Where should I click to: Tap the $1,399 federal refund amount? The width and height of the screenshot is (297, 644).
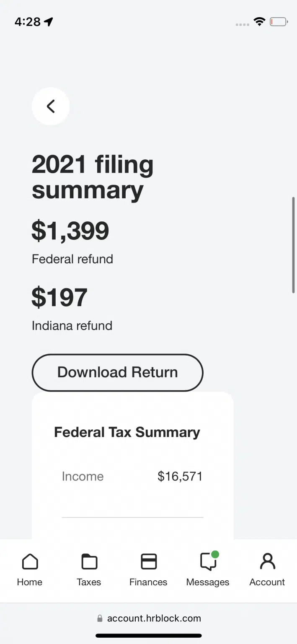[70, 231]
